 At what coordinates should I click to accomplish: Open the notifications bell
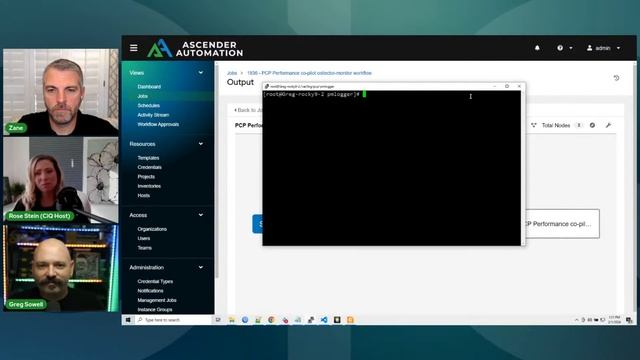tap(537, 48)
